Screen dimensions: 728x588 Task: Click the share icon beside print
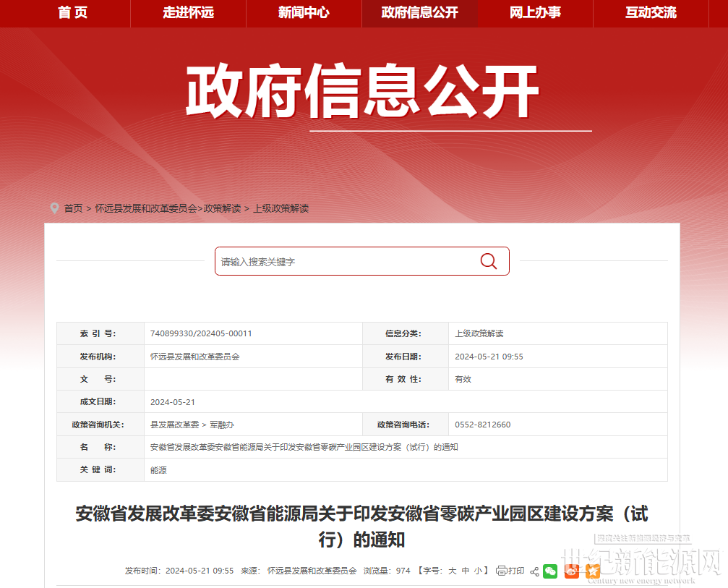click(535, 571)
